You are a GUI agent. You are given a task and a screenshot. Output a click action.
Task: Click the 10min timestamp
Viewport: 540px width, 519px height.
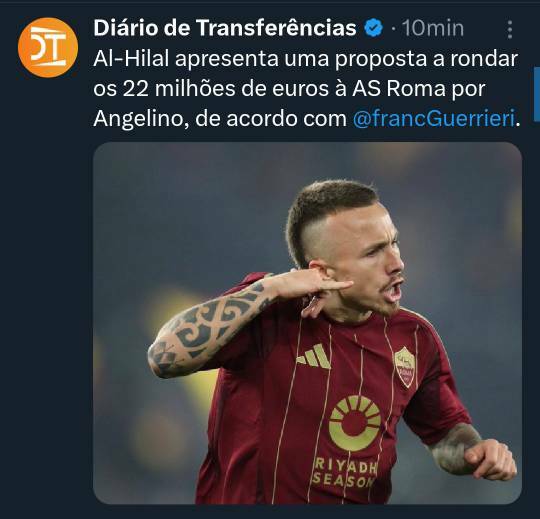point(433,28)
